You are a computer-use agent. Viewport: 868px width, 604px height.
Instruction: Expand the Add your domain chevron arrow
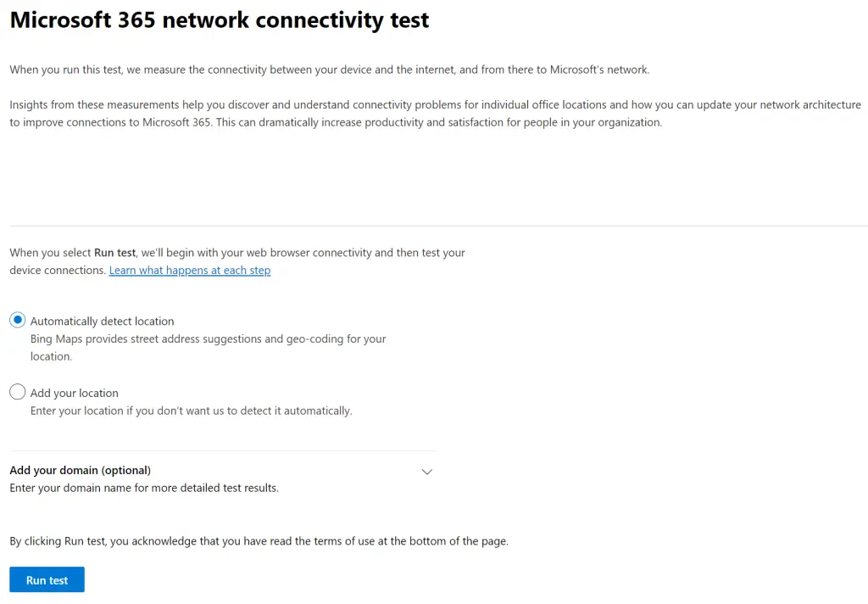pyautogui.click(x=427, y=473)
